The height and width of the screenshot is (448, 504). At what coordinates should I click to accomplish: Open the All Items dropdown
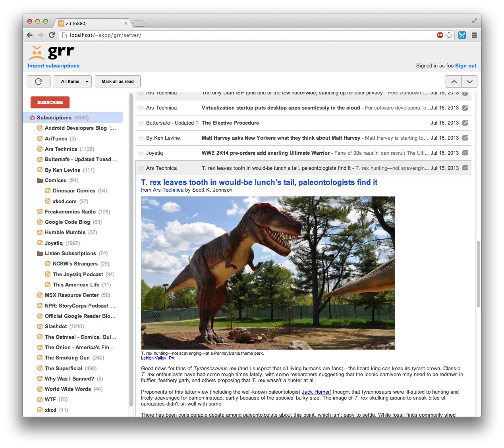tap(72, 81)
